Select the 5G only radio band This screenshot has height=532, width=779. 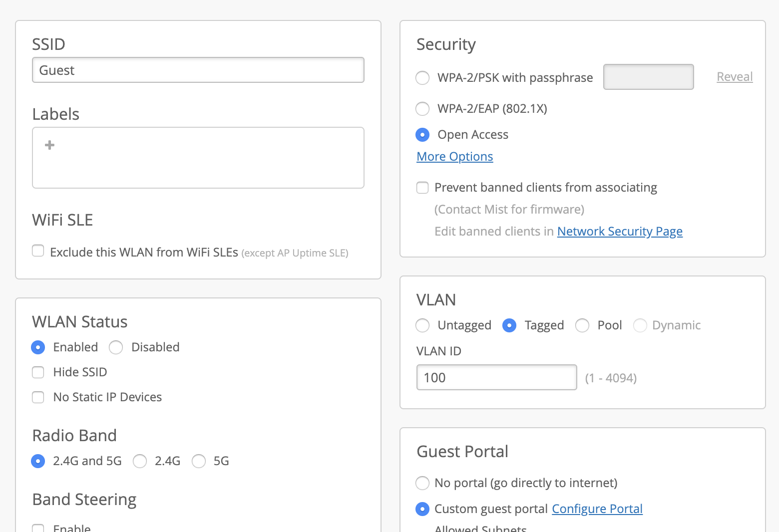199,461
